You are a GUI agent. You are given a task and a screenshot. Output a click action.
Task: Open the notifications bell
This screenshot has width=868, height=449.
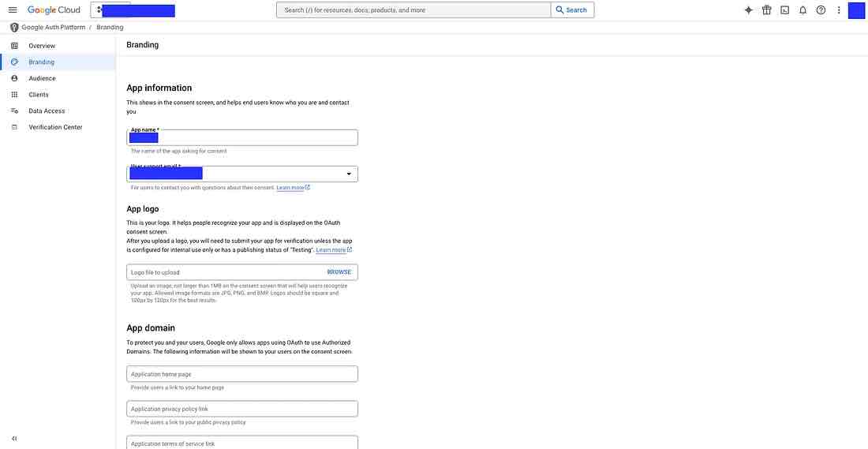coord(803,10)
